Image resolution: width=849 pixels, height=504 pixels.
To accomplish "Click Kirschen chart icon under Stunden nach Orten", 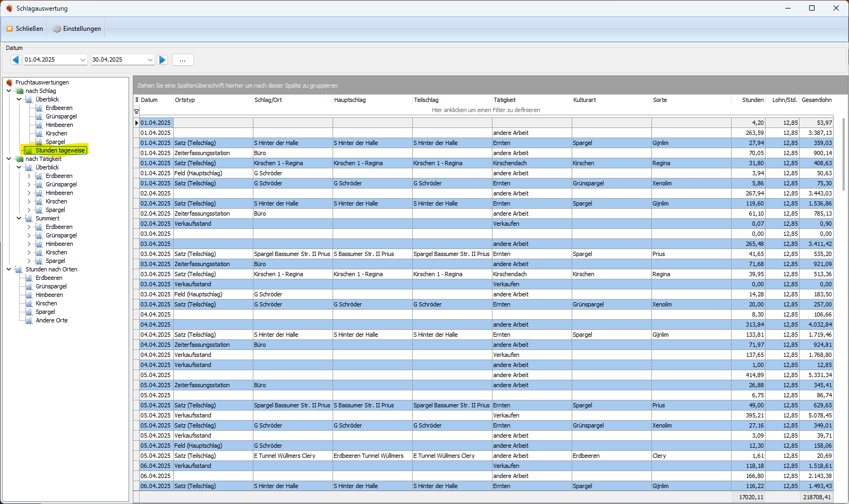I will click(x=29, y=303).
